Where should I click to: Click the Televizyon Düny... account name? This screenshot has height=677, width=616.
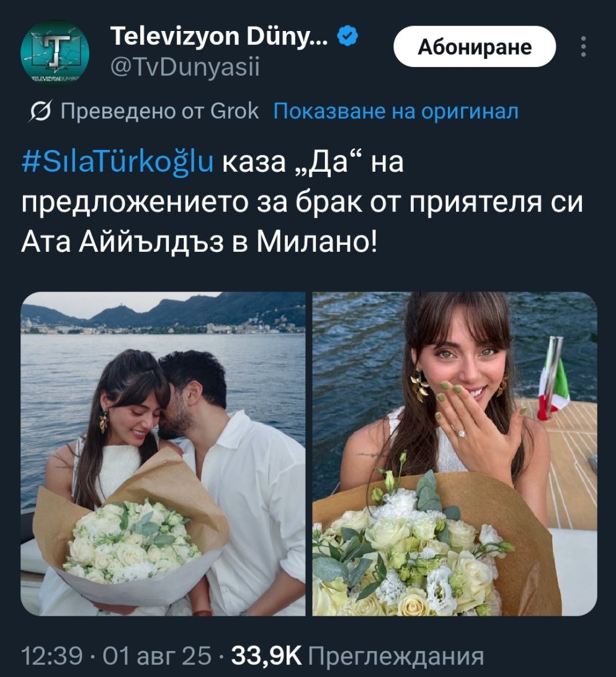click(x=219, y=36)
